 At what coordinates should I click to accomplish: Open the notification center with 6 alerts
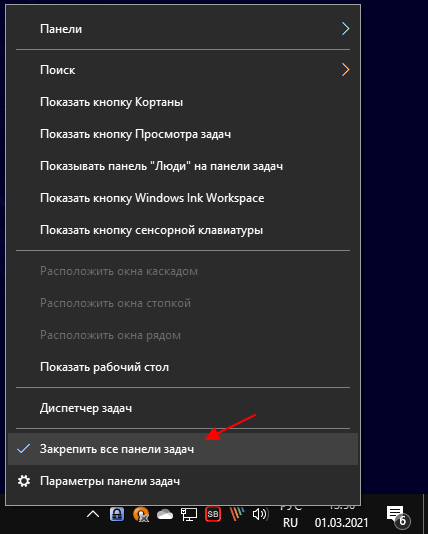pyautogui.click(x=398, y=517)
